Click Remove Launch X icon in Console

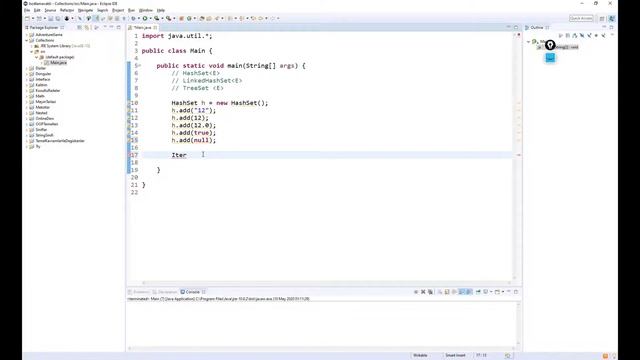coord(423,292)
